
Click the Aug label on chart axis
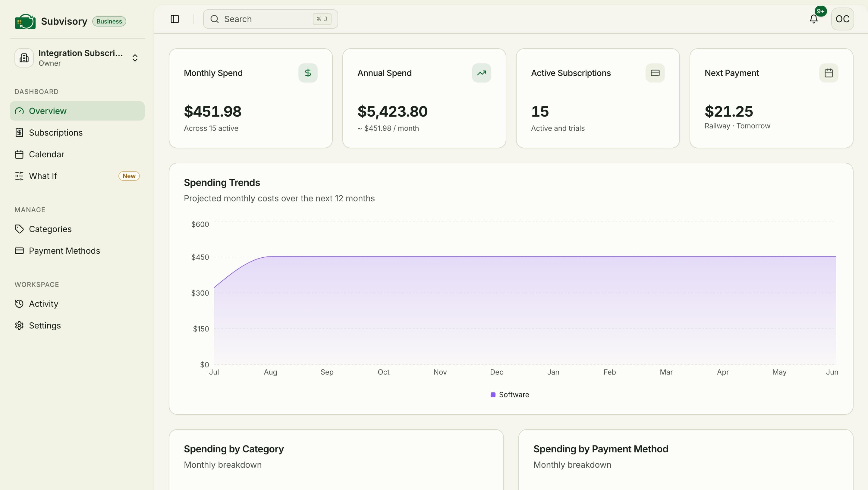pyautogui.click(x=270, y=372)
